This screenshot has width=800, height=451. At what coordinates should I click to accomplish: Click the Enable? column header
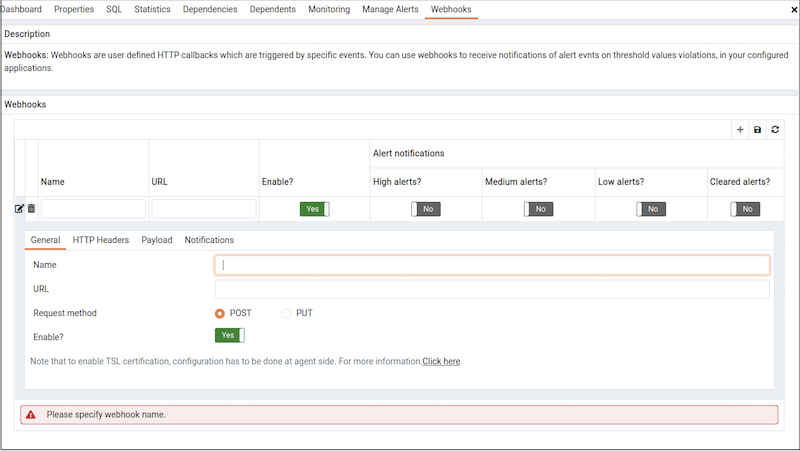(278, 182)
